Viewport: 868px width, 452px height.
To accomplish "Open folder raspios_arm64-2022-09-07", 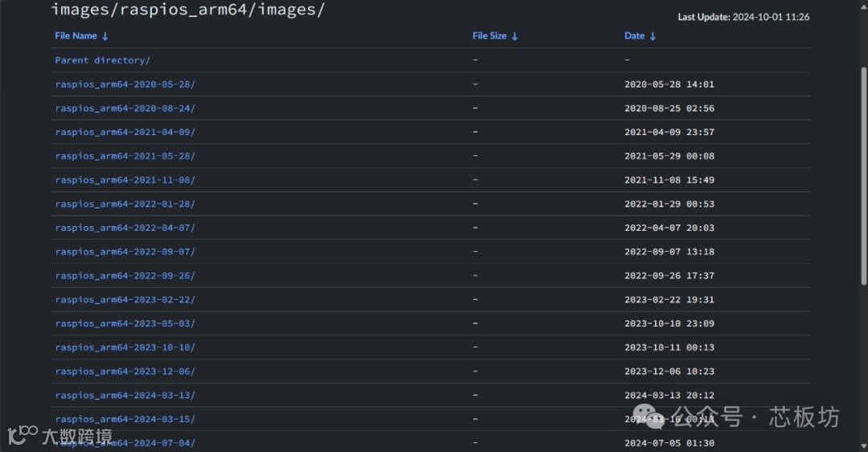I will pyautogui.click(x=125, y=252).
